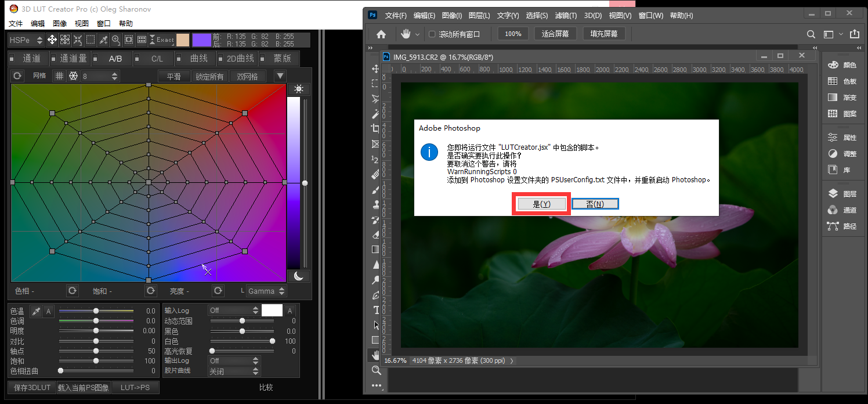Click the purple color swatch in LUT Creator
The width and height of the screenshot is (868, 404).
[x=202, y=39]
